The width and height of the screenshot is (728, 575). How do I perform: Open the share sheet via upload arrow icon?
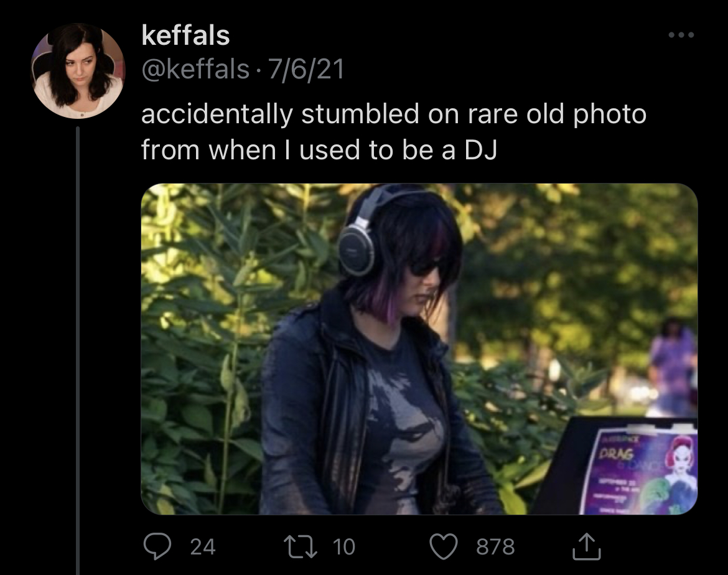[x=586, y=546]
